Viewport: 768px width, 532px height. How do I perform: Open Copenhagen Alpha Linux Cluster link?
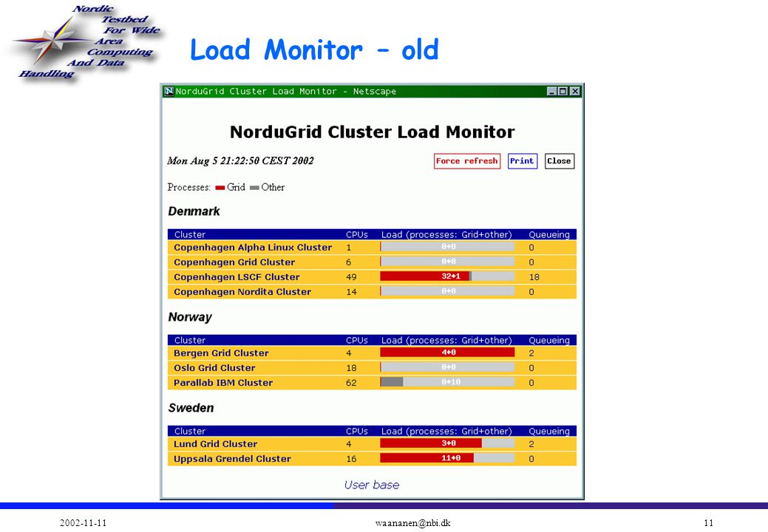pos(253,247)
